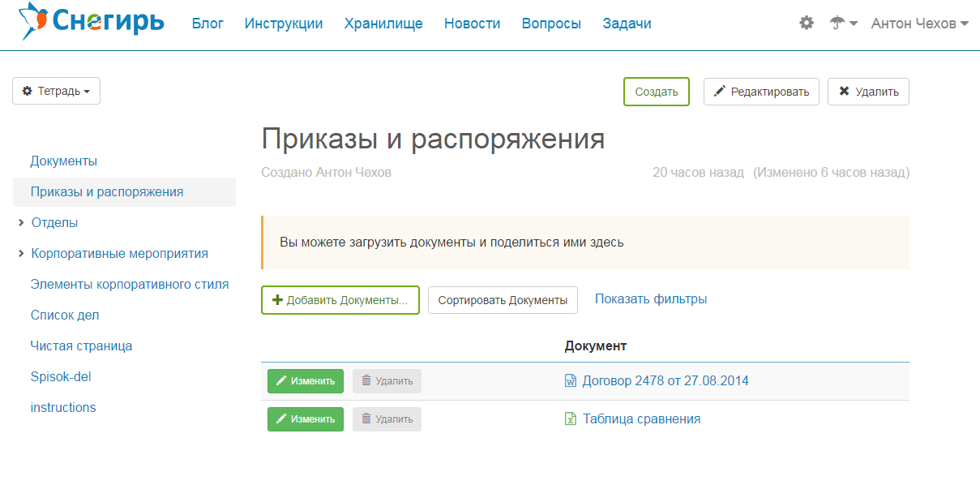Screen dimensions: 980x485
Task: Click the Word file icon beside Договор 2478
Action: [570, 380]
